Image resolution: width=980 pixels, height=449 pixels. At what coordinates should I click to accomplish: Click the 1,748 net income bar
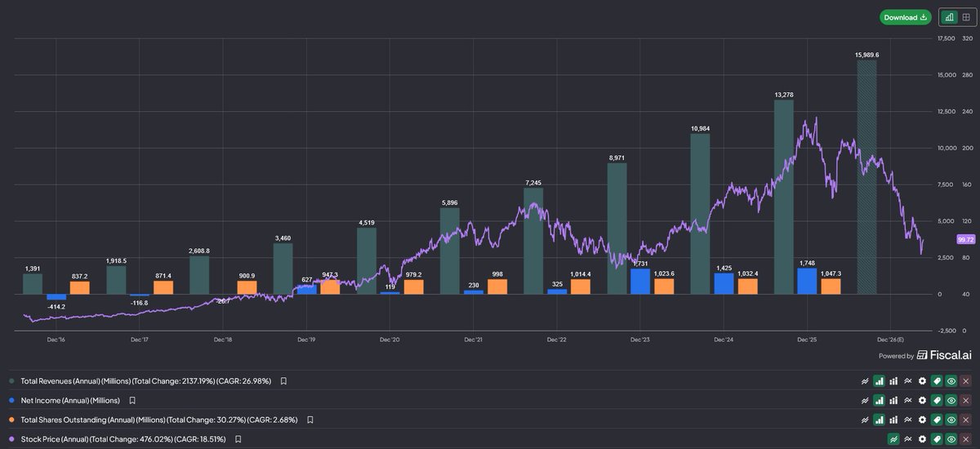tap(807, 282)
